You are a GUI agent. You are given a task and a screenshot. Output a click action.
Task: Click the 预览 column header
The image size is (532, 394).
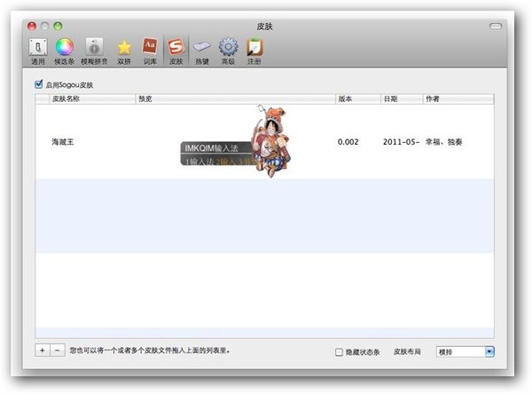click(236, 98)
